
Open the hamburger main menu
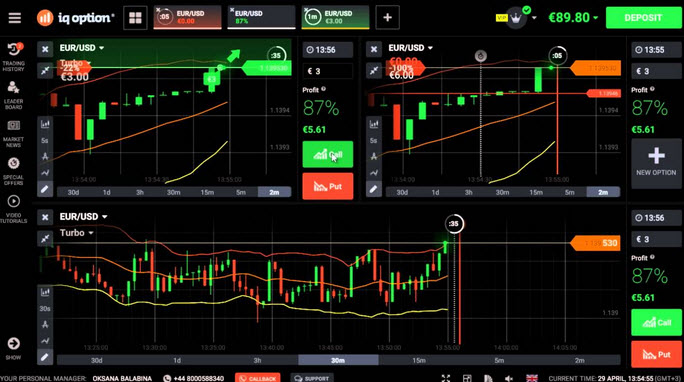pos(14,18)
